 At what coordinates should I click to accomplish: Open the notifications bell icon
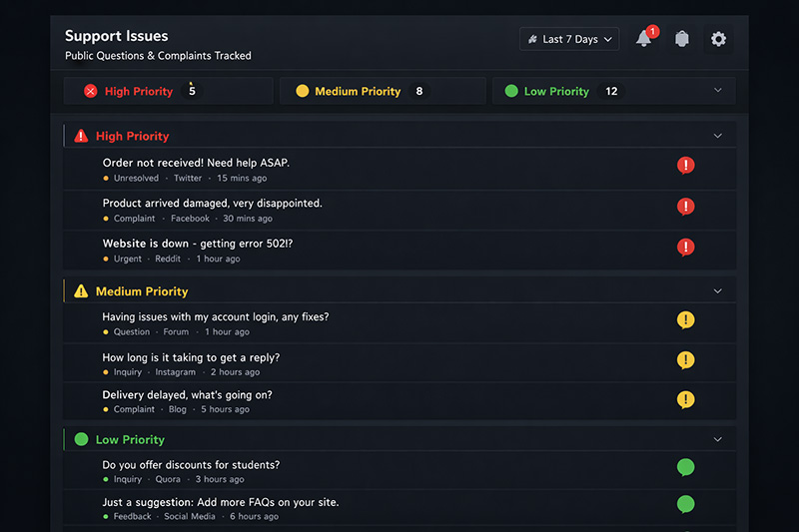point(644,40)
